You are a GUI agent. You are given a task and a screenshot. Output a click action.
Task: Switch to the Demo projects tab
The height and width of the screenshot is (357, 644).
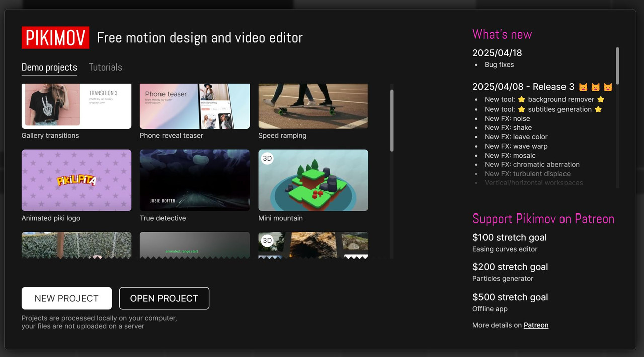tap(49, 67)
